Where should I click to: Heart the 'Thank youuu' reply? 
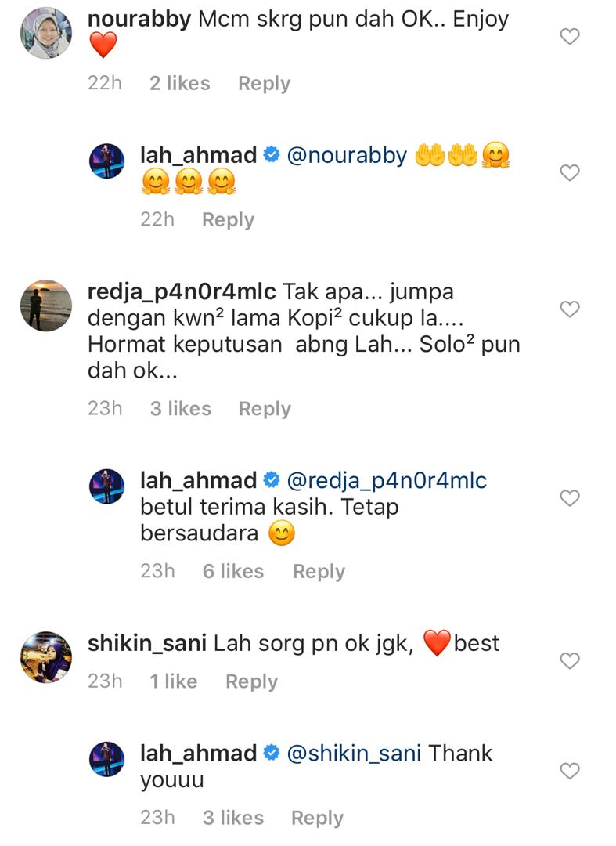pos(570,771)
